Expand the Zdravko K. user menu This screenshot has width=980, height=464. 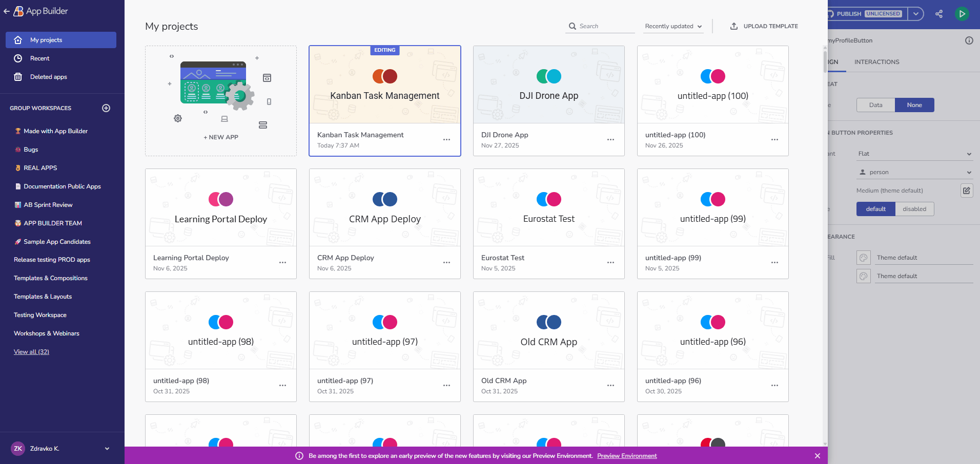107,449
